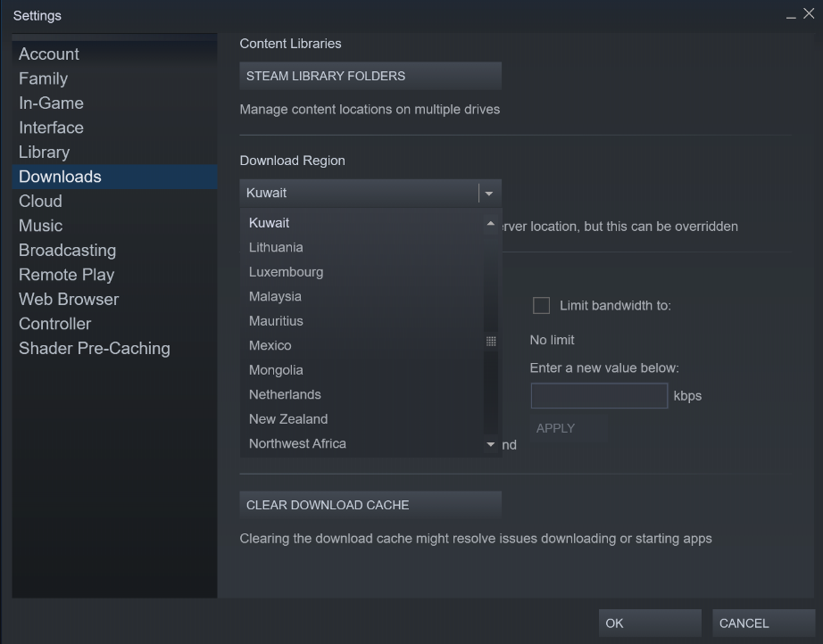Close the Settings window
The height and width of the screenshot is (644, 823).
tap(809, 15)
